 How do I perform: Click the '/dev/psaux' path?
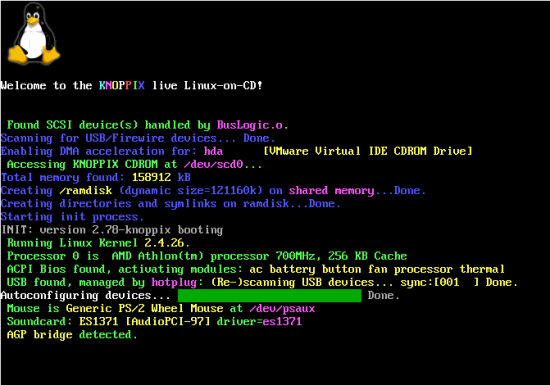coord(282,309)
